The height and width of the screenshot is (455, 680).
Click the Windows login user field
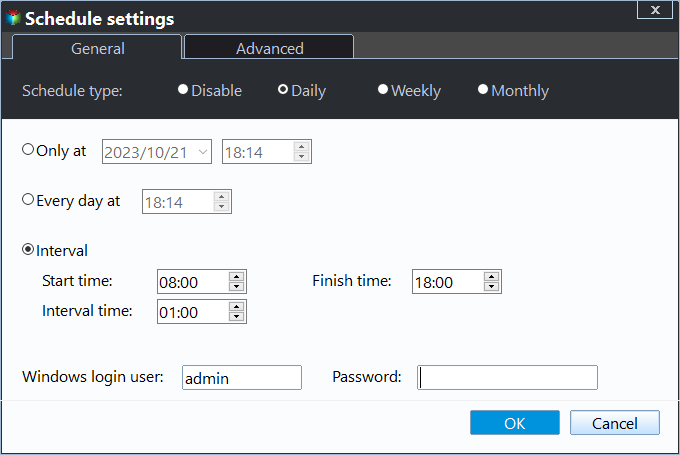[242, 377]
